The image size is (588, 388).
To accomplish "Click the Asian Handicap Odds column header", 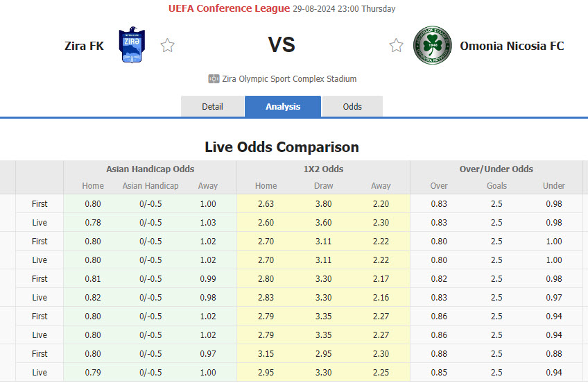I will [x=150, y=169].
